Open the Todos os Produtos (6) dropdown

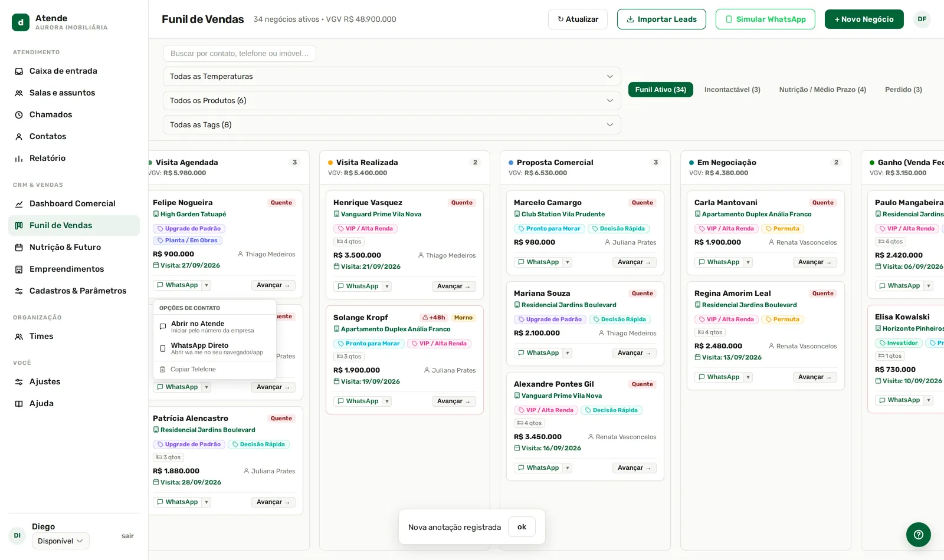click(x=392, y=101)
